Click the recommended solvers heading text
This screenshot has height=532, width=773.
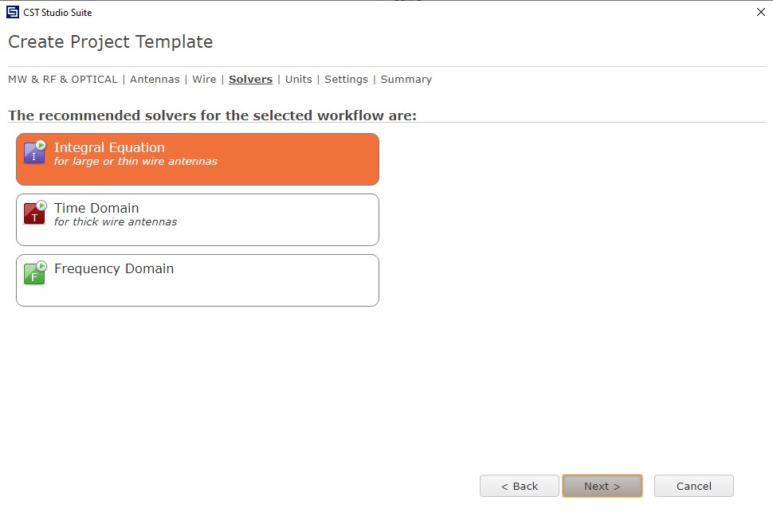[x=213, y=115]
